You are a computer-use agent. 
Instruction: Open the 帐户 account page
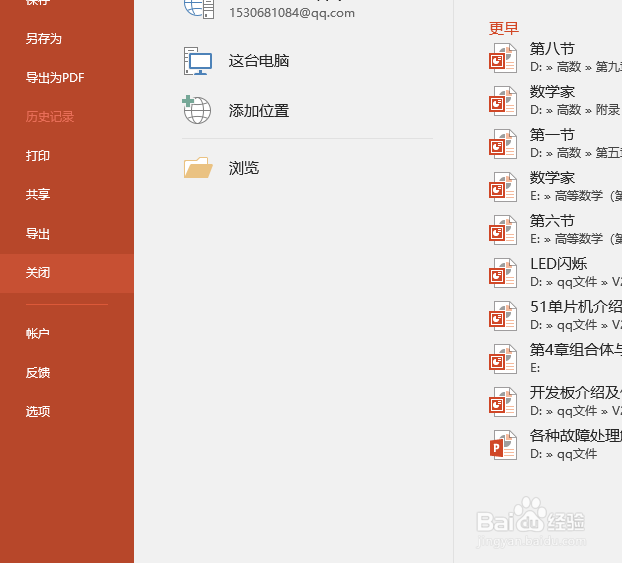38,333
